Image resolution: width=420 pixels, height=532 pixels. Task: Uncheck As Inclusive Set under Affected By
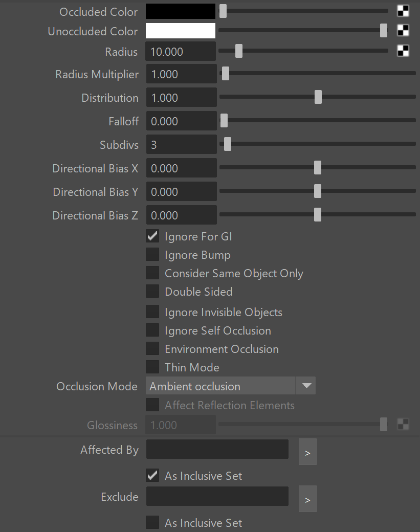[152, 475]
